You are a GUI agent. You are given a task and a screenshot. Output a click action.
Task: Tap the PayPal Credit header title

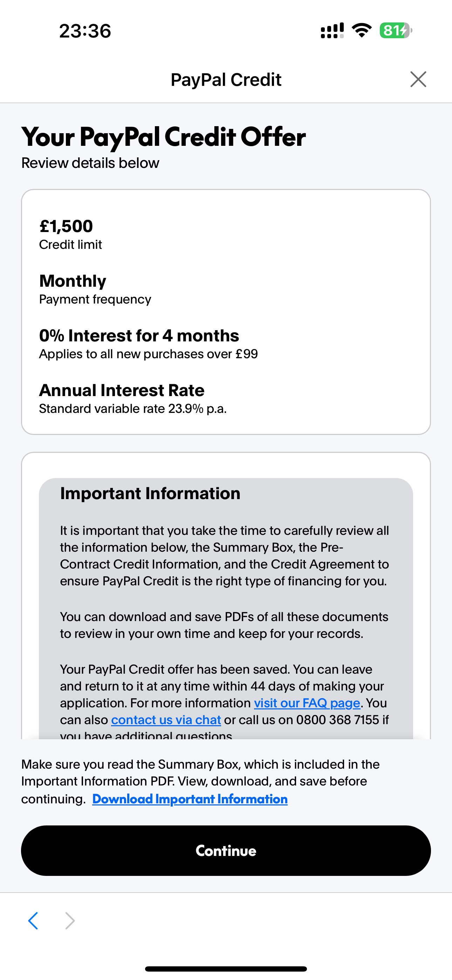click(x=226, y=80)
